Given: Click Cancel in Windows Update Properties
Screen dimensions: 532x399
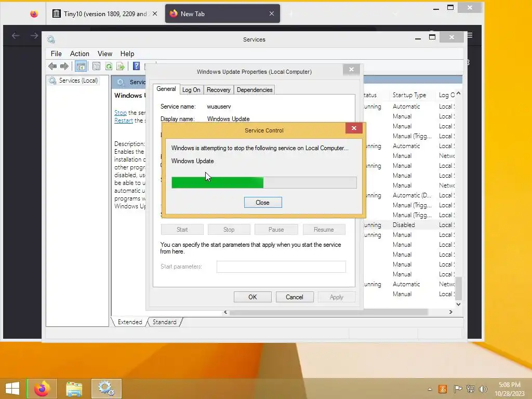Looking at the screenshot, I should [295, 297].
